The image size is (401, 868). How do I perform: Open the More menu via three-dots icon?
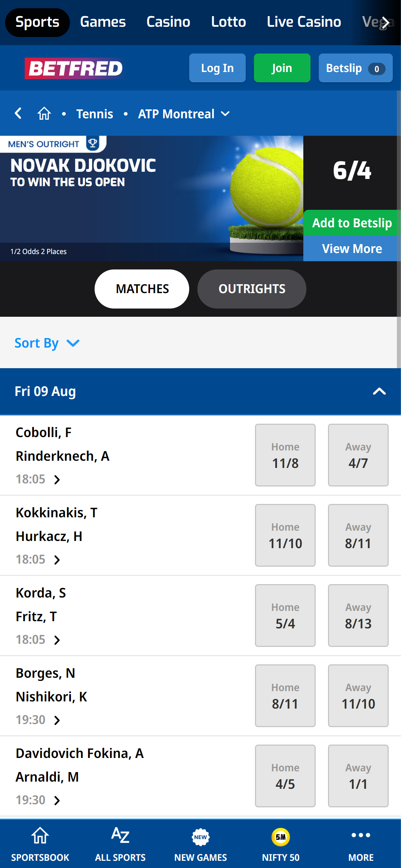pos(361,843)
